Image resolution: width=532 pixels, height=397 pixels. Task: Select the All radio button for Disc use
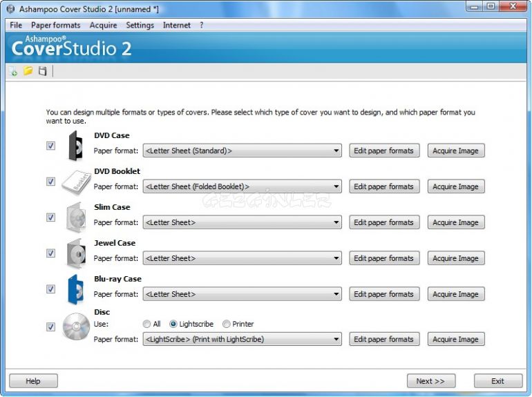[151, 324]
